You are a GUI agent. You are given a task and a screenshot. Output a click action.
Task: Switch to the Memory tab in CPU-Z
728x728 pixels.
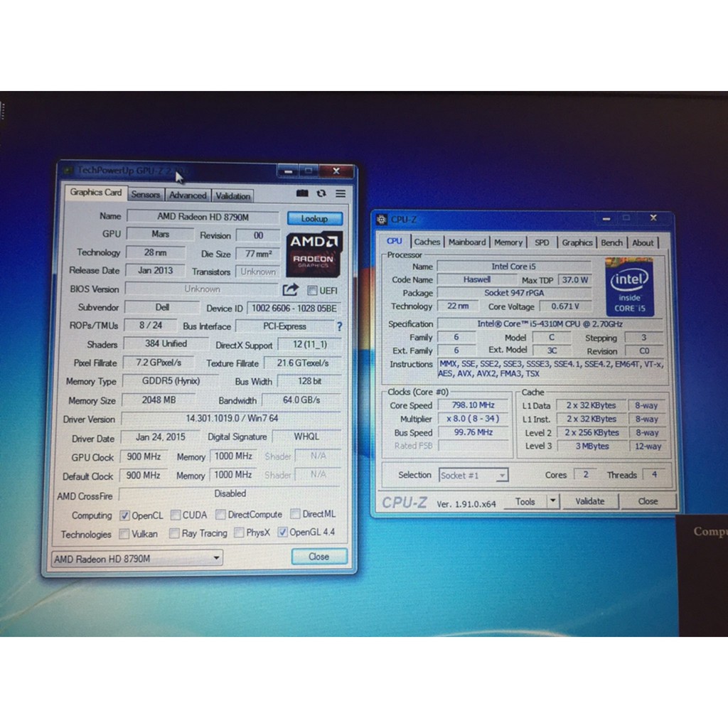point(508,242)
